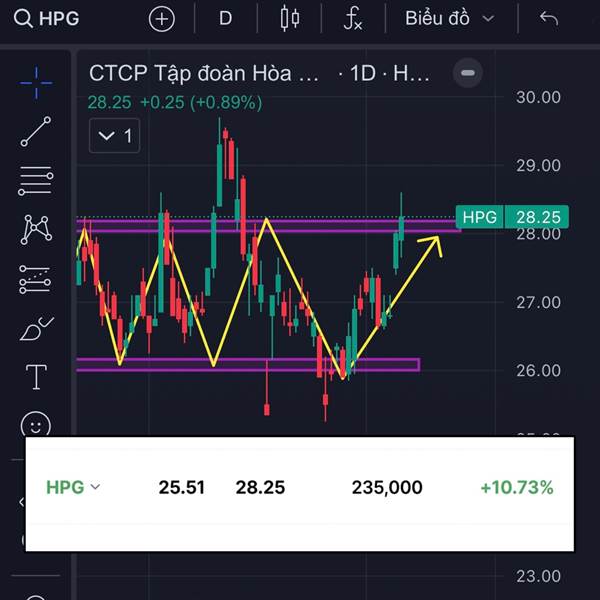Click the 28.25 +0.25 (+0.89%) quote text
Image resolution: width=600 pixels, height=600 pixels.
click(175, 103)
